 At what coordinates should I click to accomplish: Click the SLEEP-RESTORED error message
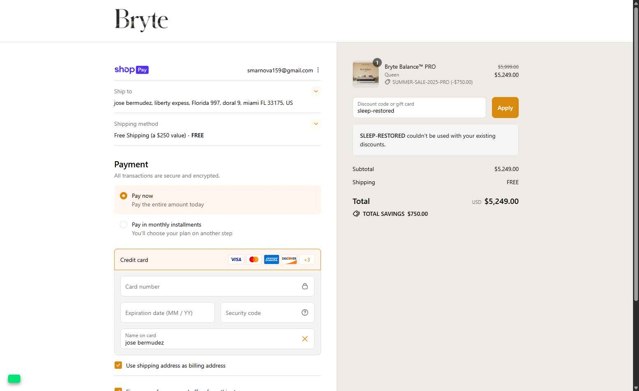click(x=435, y=140)
